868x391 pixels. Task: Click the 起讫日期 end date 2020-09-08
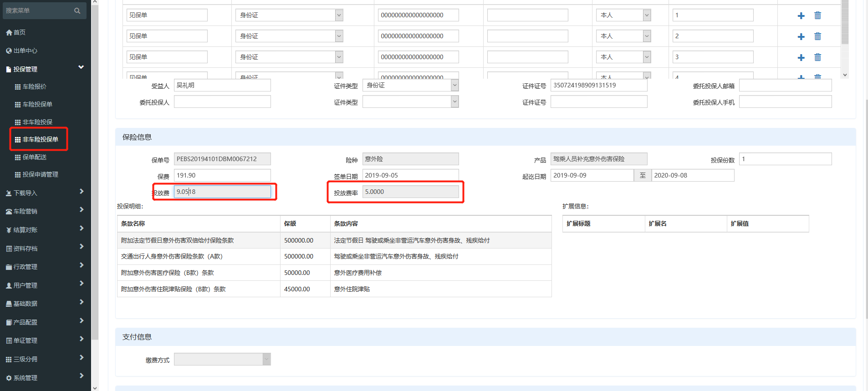[693, 175]
